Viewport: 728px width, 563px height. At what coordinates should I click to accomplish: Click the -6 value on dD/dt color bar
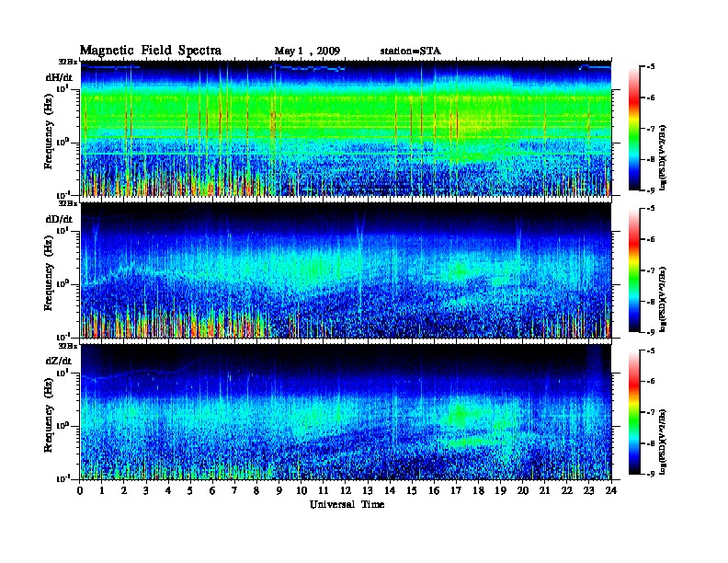pyautogui.click(x=651, y=240)
